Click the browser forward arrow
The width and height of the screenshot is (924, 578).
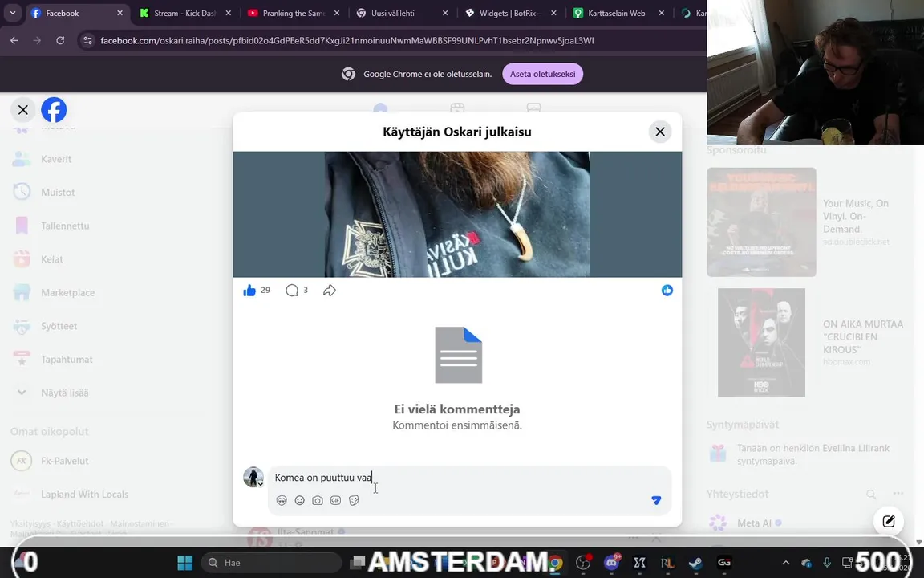click(x=37, y=40)
